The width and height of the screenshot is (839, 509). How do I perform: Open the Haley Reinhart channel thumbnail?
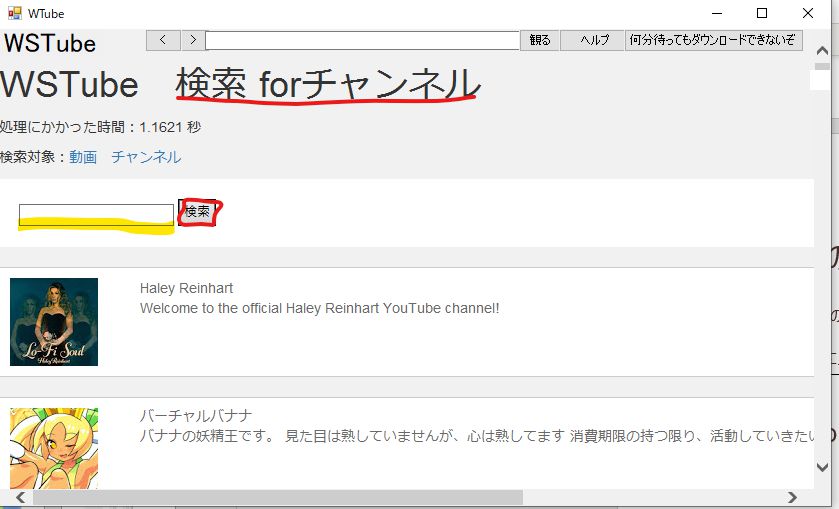tap(54, 322)
